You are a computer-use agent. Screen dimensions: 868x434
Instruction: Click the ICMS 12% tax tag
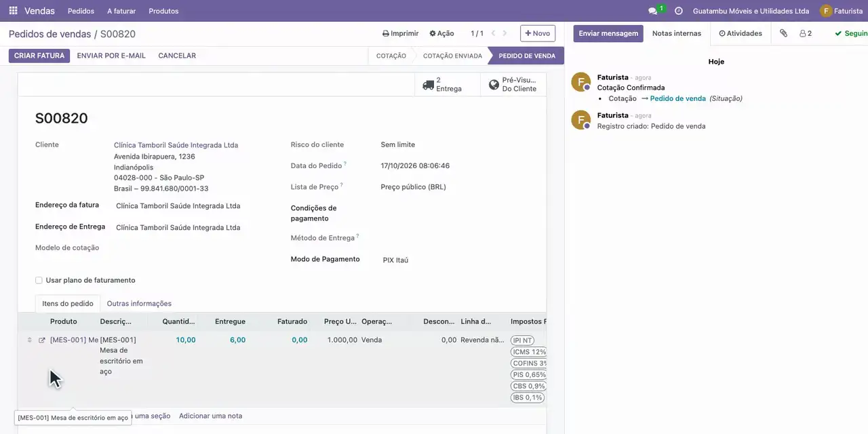[x=529, y=352]
